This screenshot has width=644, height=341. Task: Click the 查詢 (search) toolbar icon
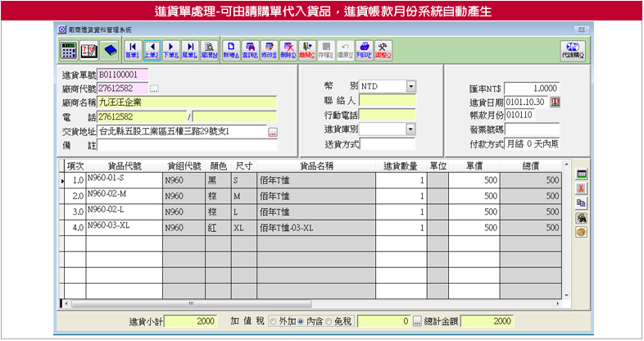250,50
